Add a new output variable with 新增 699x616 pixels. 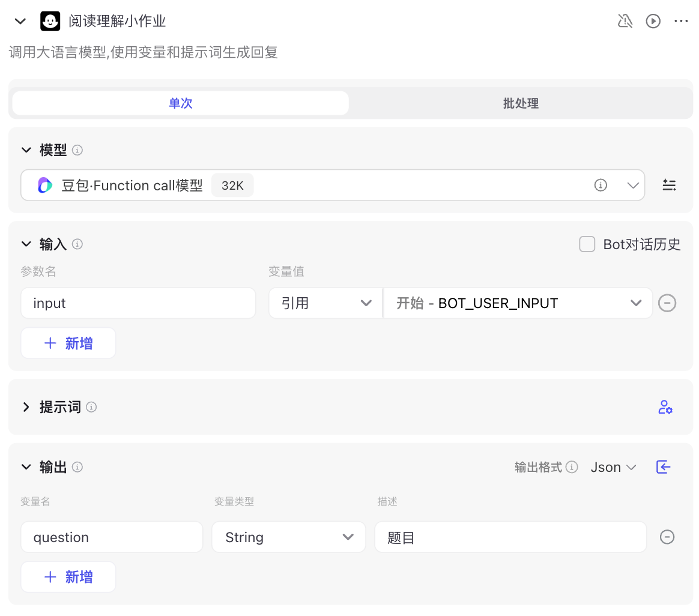[68, 577]
